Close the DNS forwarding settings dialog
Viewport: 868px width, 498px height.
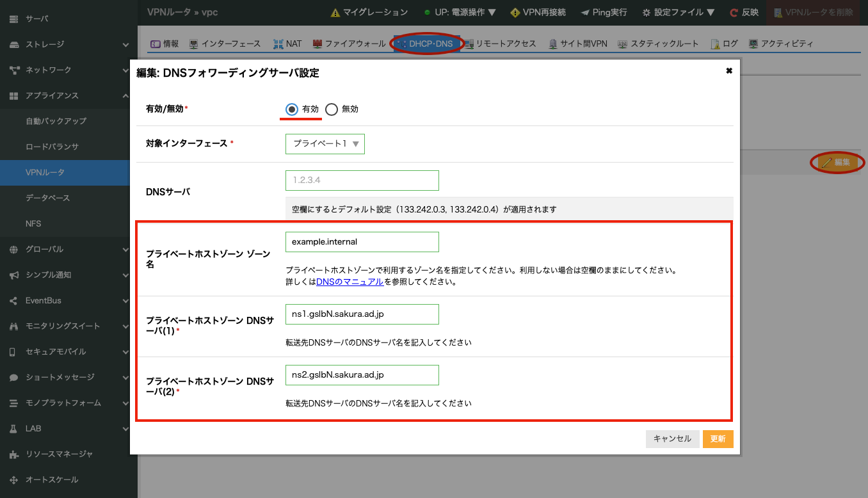728,71
